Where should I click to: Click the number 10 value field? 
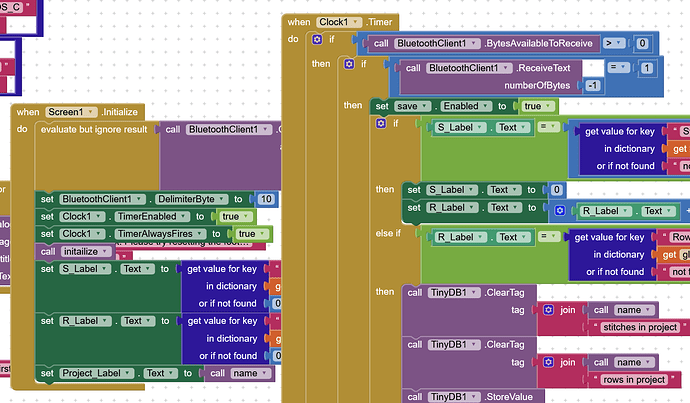pos(267,199)
